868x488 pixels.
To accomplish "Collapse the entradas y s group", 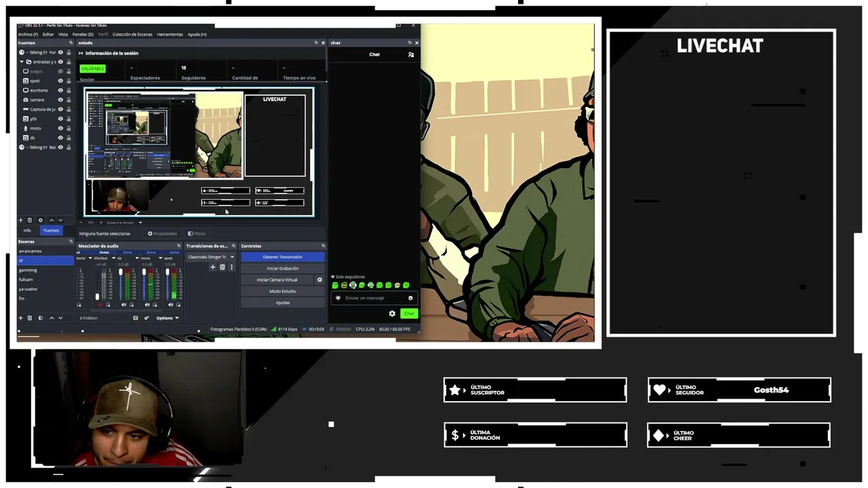I will click(21, 62).
